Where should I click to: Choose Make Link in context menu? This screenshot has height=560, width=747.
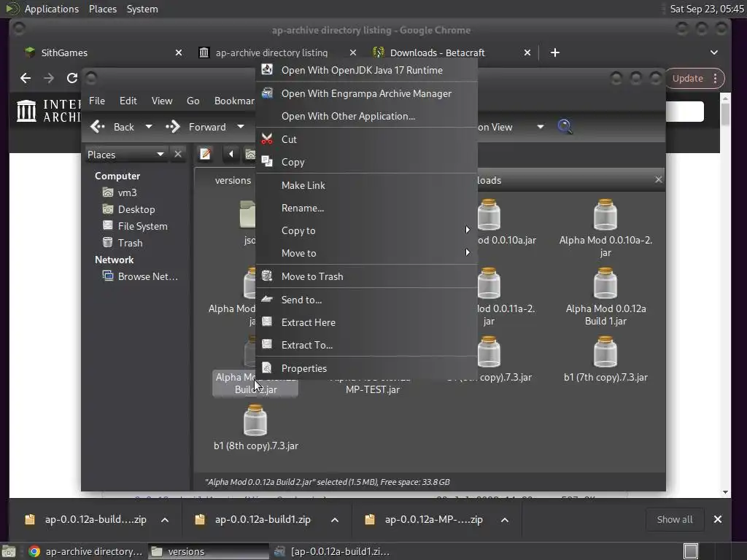(x=366, y=185)
